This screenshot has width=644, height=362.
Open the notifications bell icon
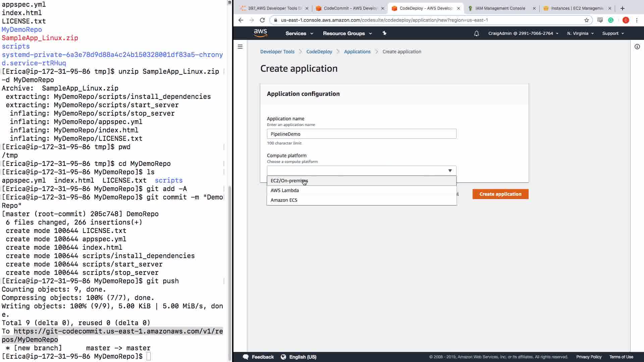(476, 34)
